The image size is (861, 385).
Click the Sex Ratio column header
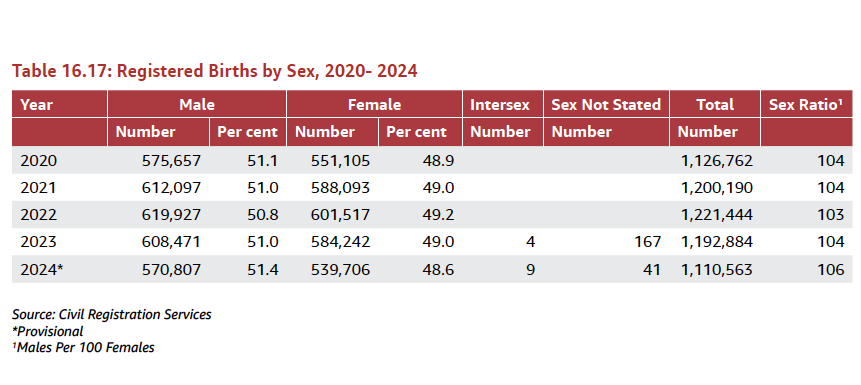(x=806, y=104)
